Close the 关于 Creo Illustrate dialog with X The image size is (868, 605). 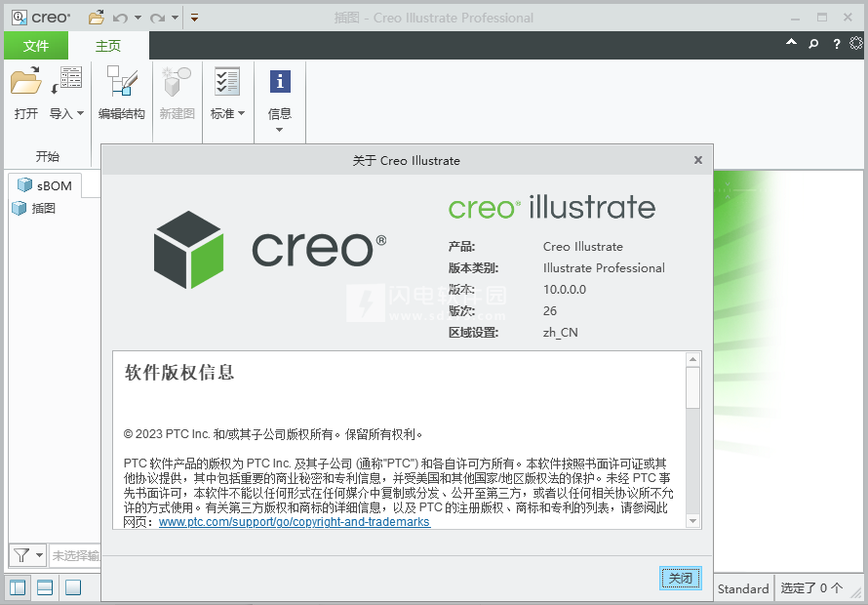698,160
